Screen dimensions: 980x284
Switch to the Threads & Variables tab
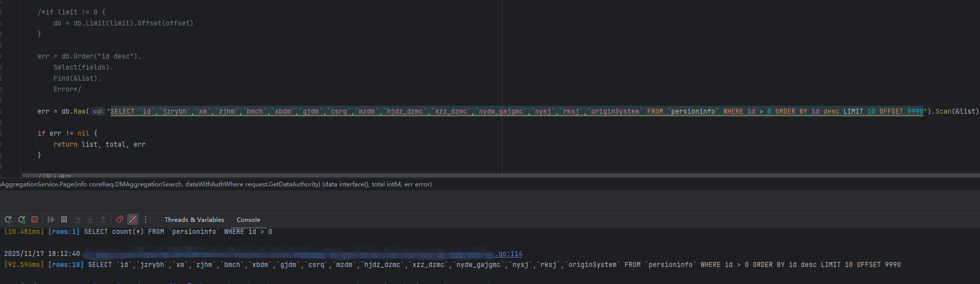coord(194,219)
